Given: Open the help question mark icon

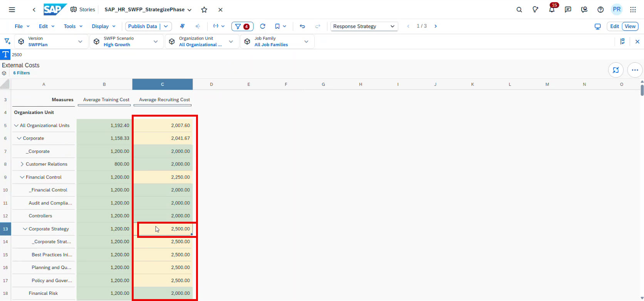Looking at the screenshot, I should [600, 10].
